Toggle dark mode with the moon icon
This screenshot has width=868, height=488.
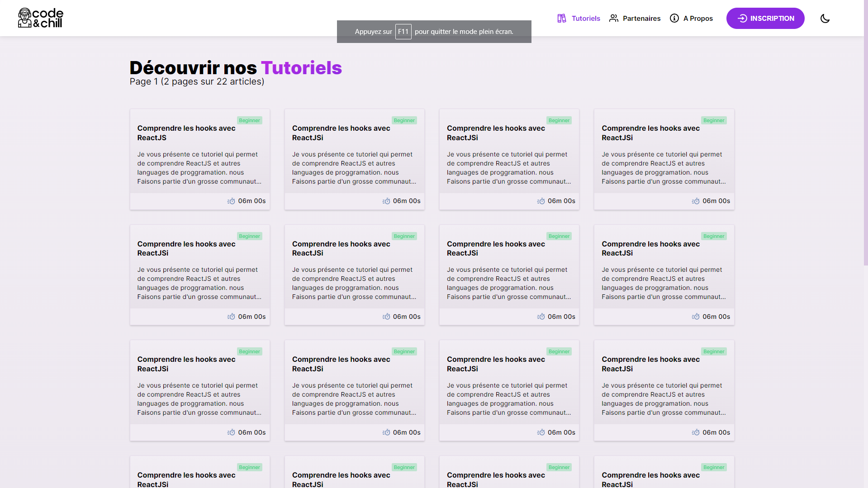tap(825, 19)
